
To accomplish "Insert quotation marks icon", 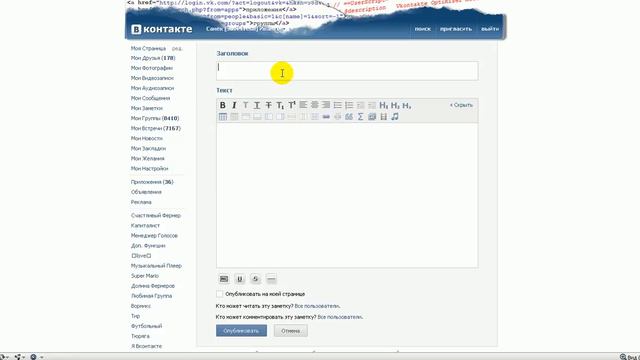I will click(349, 117).
